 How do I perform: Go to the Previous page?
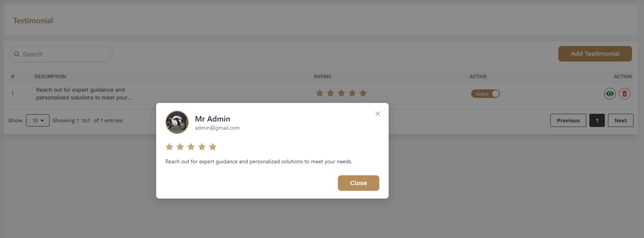coord(568,120)
